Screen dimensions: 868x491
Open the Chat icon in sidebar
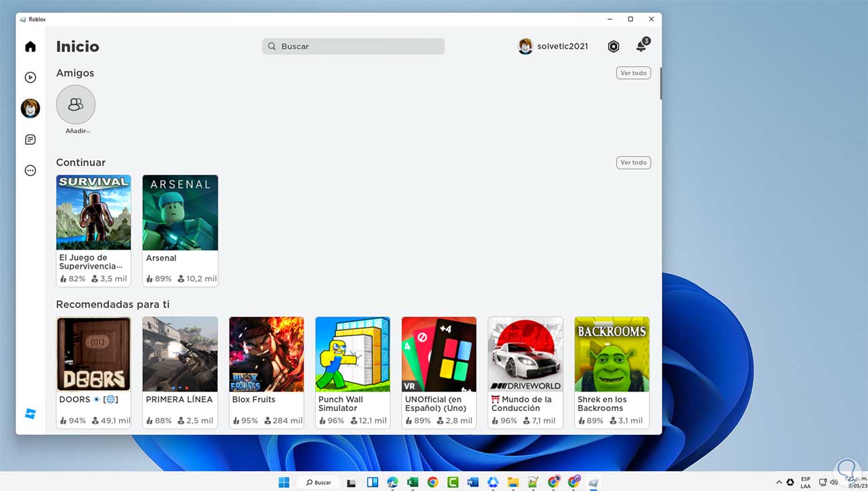(30, 139)
